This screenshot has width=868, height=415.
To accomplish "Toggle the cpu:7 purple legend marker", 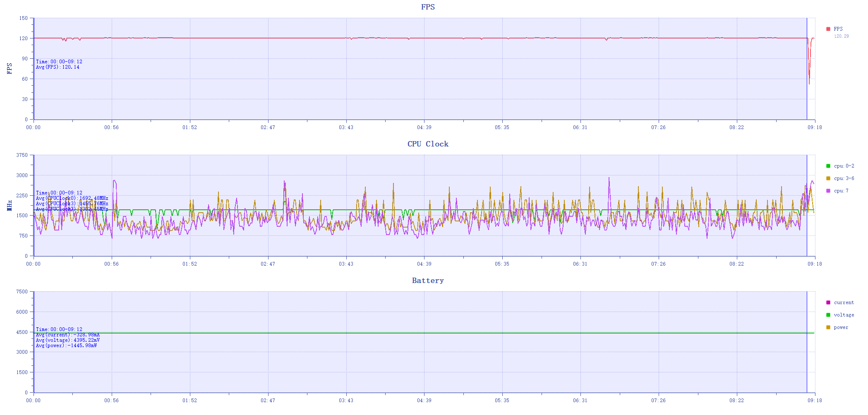I will point(828,191).
